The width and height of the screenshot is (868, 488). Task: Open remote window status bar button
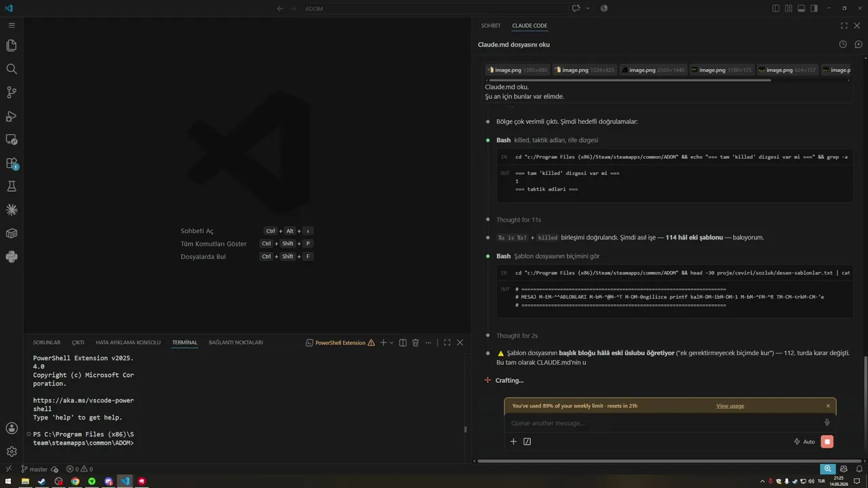tap(7, 469)
